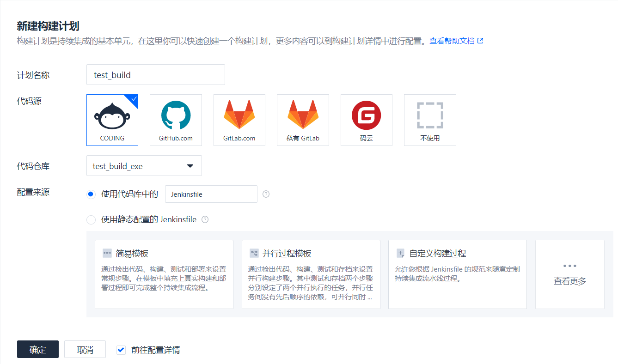618x364 pixels.
Task: Uncheck the 前往配置详情 checkbox
Action: pos(121,350)
